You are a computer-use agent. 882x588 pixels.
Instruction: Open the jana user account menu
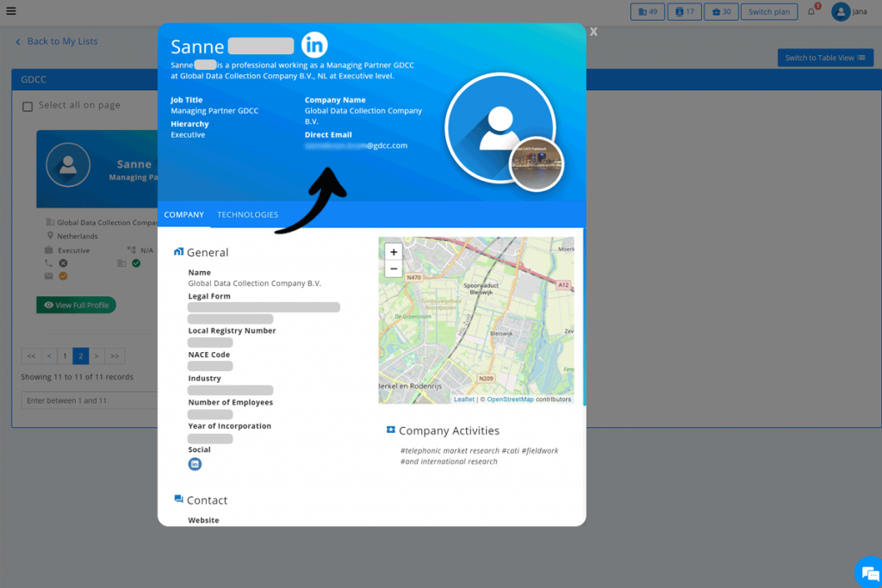click(849, 12)
